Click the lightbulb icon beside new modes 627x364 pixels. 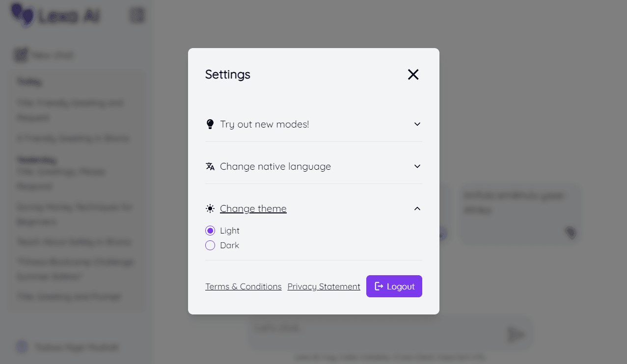210,124
